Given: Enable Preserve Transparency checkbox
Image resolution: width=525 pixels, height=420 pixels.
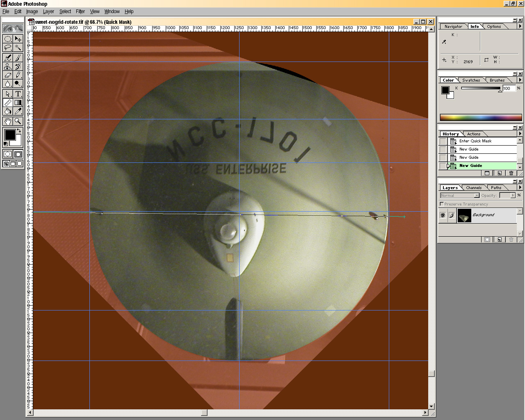Looking at the screenshot, I should click(442, 204).
